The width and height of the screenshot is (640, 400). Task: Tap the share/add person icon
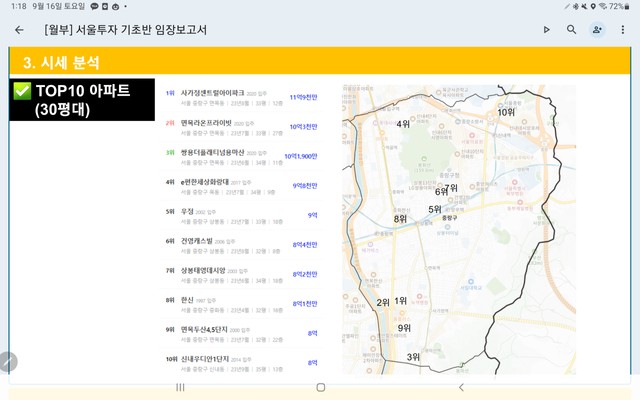597,30
